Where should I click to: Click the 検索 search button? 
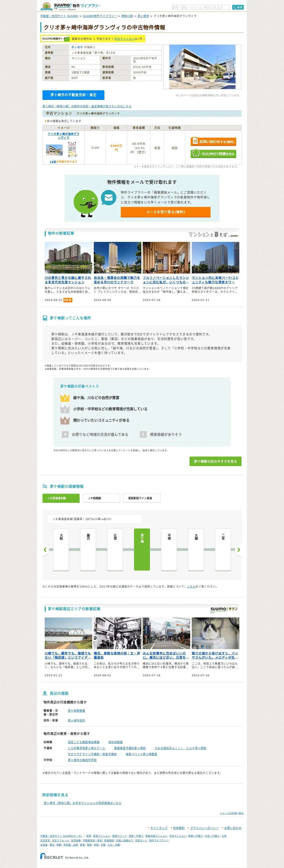coord(238,7)
